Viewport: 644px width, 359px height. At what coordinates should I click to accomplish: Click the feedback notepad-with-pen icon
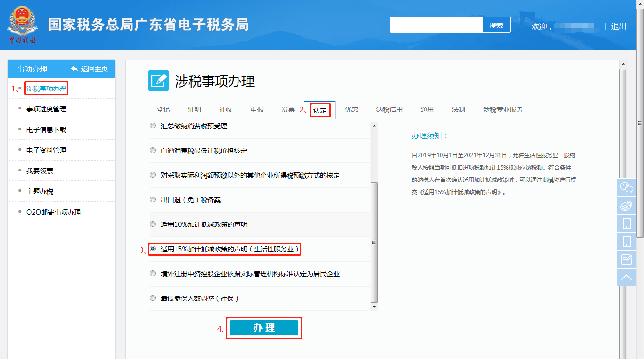click(626, 259)
